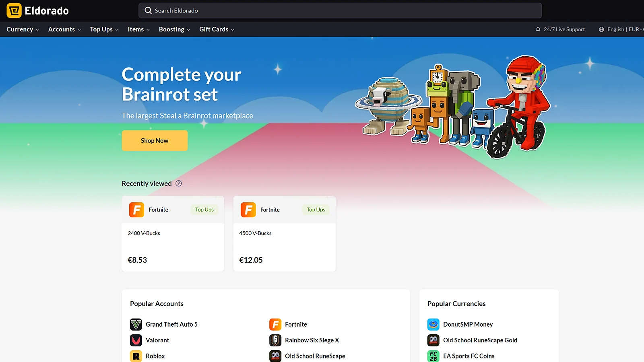Click the Valorant game icon
The width and height of the screenshot is (644, 362).
pyautogui.click(x=136, y=340)
